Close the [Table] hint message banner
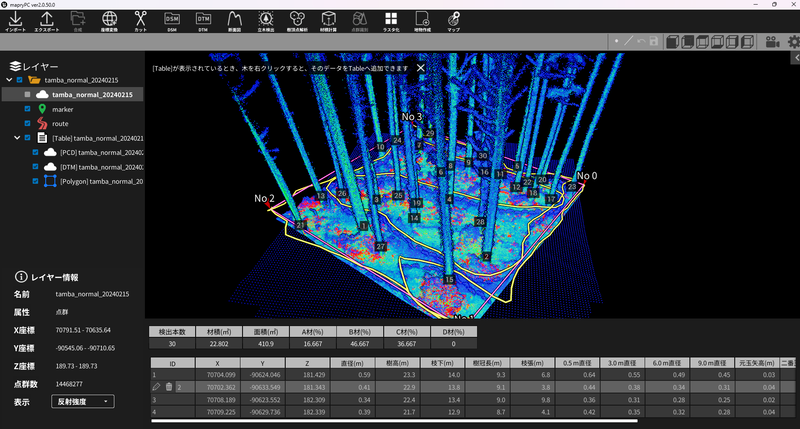The height and width of the screenshot is (429, 800). [x=421, y=68]
